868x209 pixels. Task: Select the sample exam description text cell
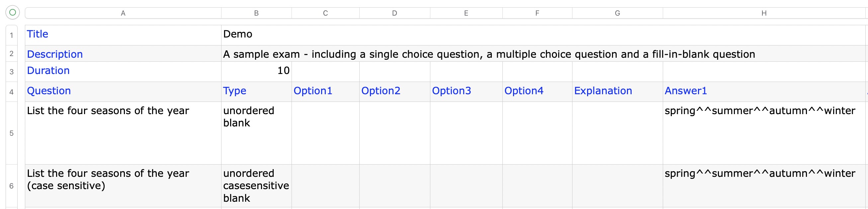click(x=488, y=54)
